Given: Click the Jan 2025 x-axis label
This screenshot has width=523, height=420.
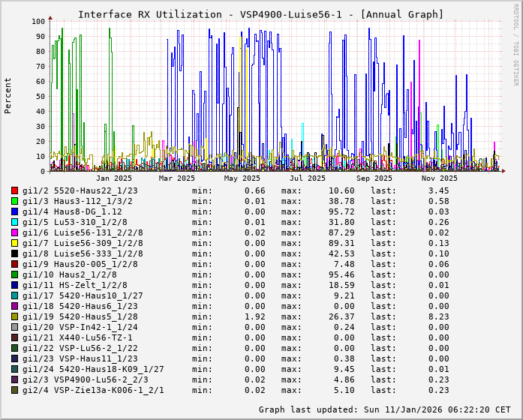Looking at the screenshot, I should 114,178.
